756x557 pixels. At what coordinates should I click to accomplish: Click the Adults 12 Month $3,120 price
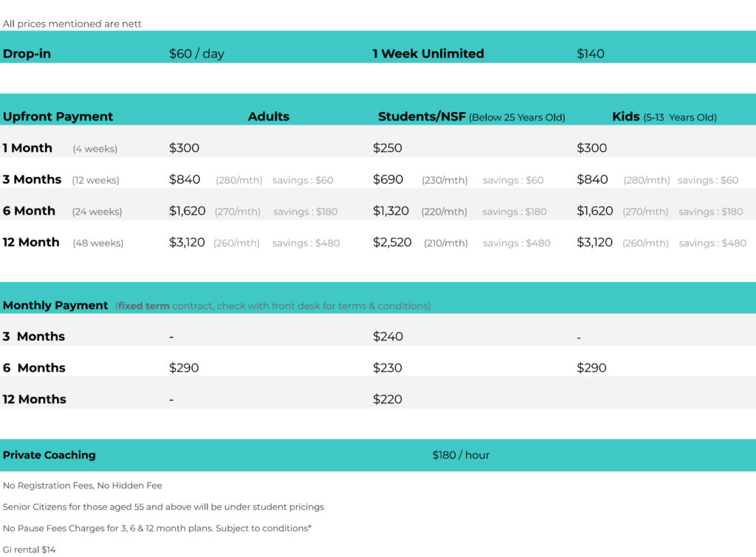tap(187, 243)
